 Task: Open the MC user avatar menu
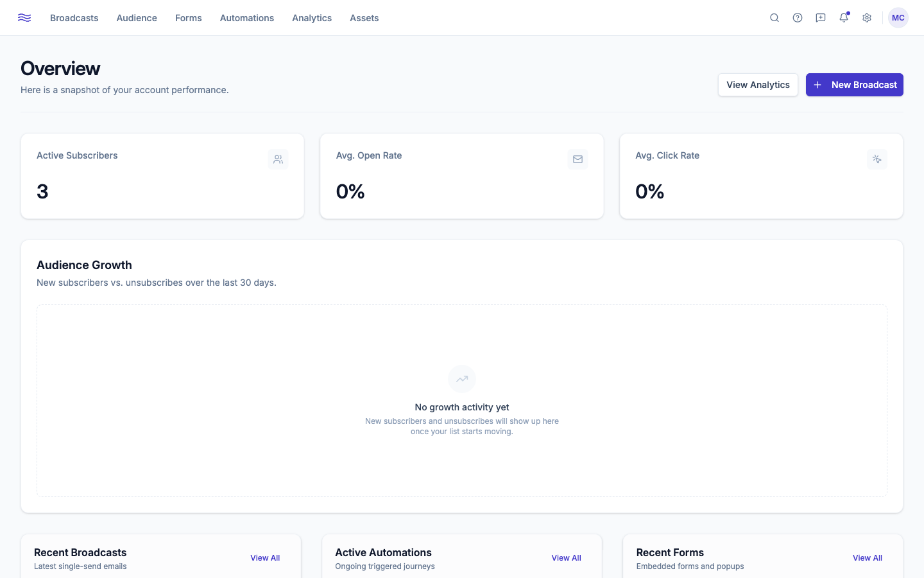click(898, 18)
